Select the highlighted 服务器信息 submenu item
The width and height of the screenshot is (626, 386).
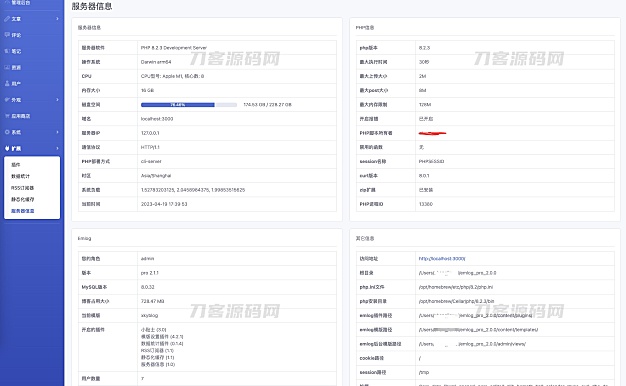click(x=23, y=211)
